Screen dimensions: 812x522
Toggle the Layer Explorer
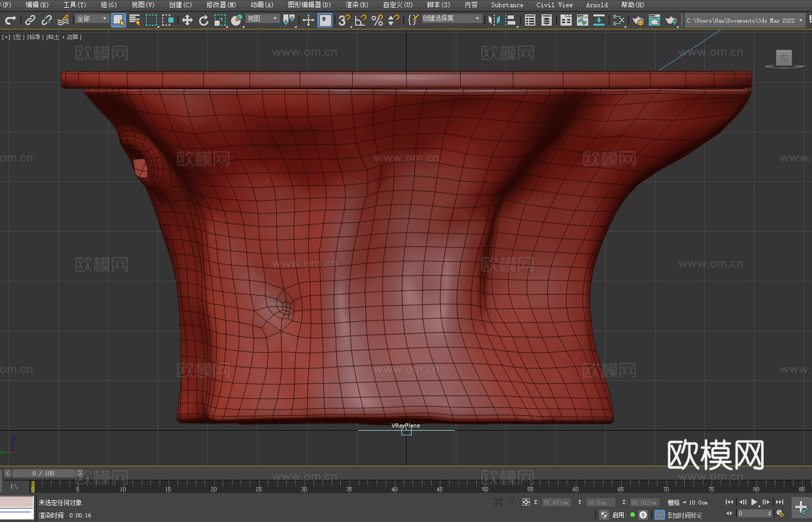[547, 20]
